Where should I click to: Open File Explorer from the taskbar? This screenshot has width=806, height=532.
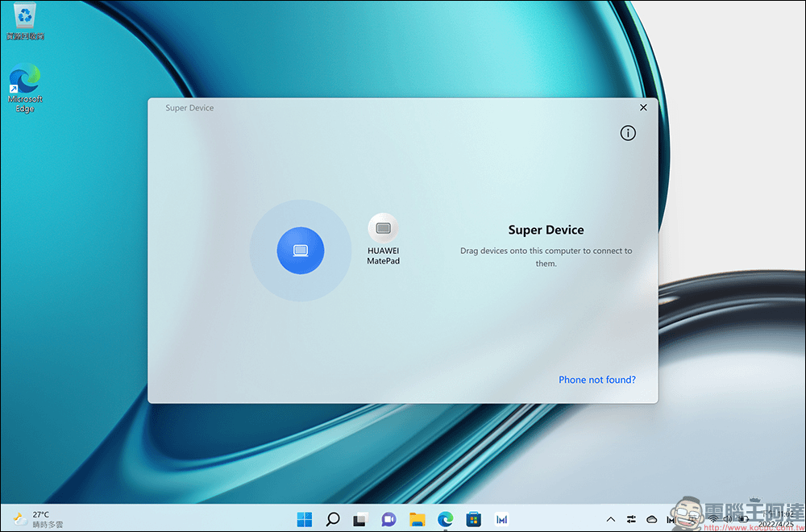[418, 519]
